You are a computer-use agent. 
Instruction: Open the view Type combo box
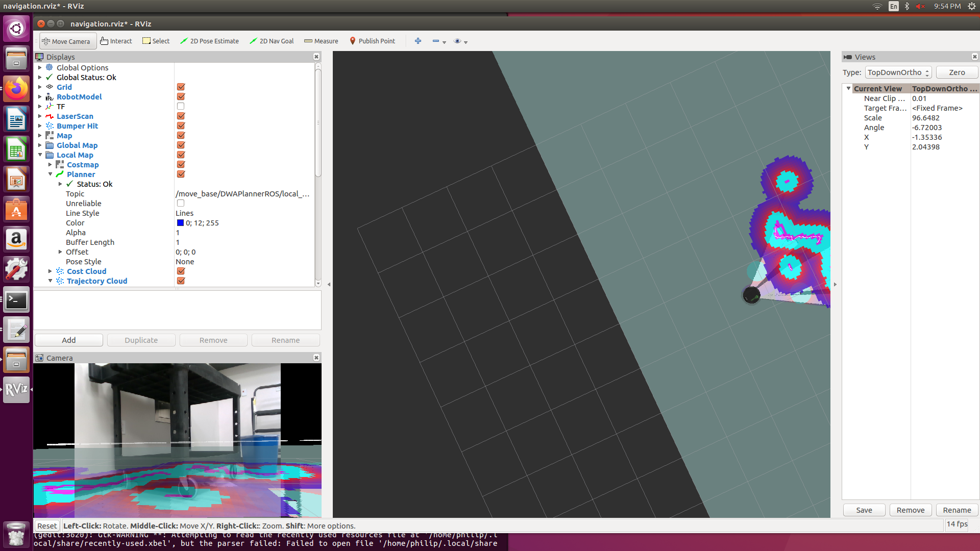coord(898,72)
